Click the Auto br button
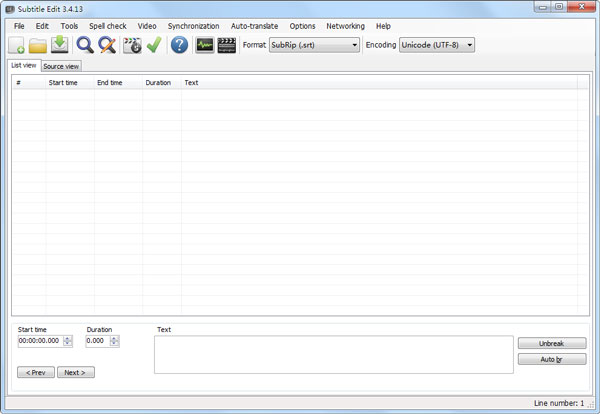 (x=552, y=359)
